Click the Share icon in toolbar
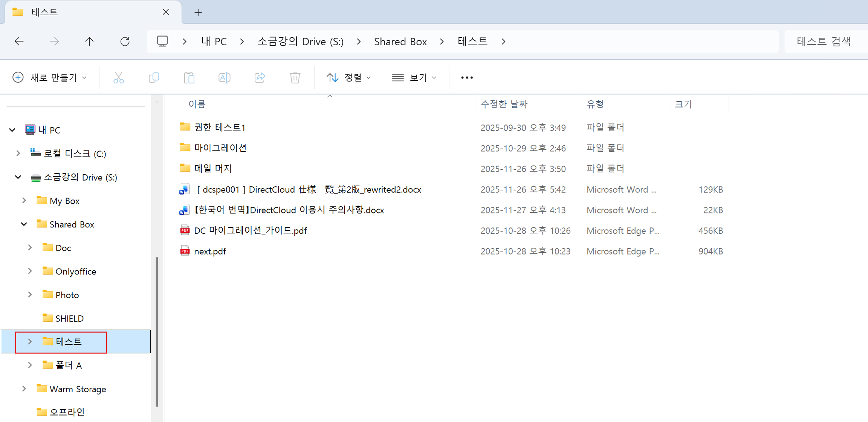This screenshot has width=868, height=422. tap(260, 78)
